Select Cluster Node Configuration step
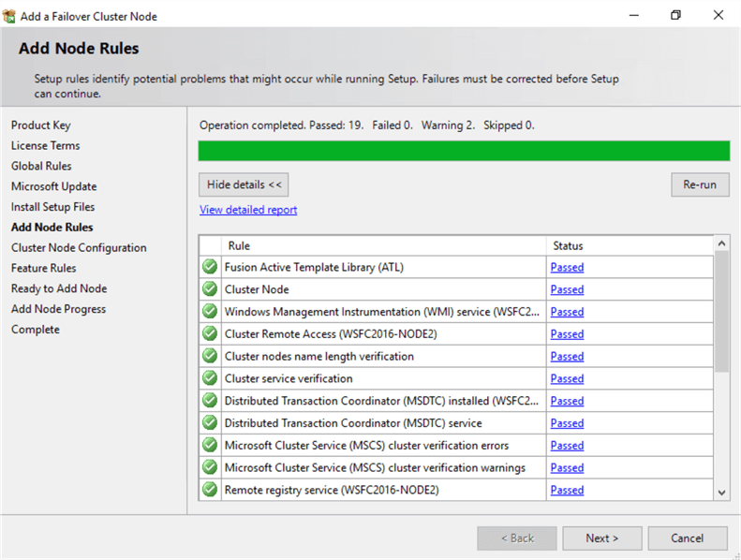This screenshot has height=560, width=741. click(x=79, y=247)
